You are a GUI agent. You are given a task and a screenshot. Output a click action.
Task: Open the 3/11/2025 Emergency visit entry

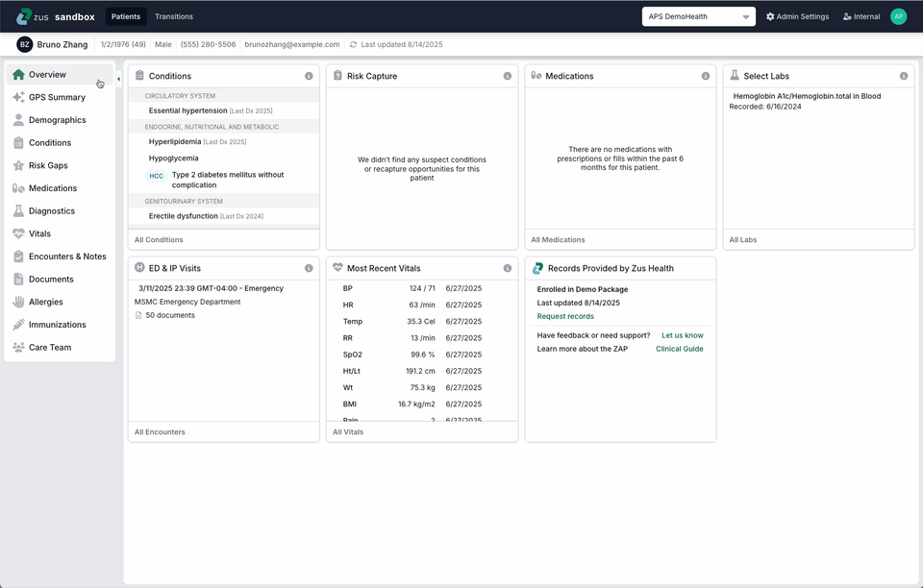[211, 288]
